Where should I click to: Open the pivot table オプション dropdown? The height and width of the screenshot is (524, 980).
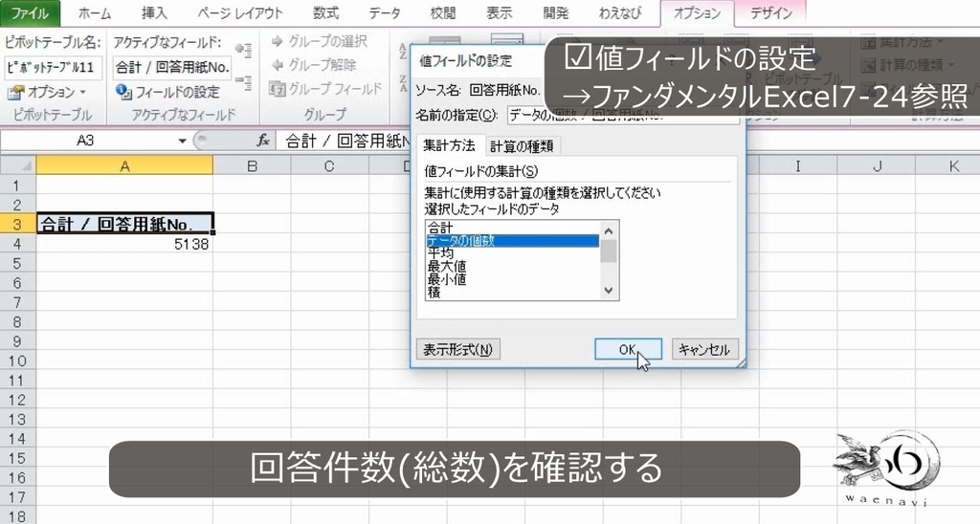point(47,93)
